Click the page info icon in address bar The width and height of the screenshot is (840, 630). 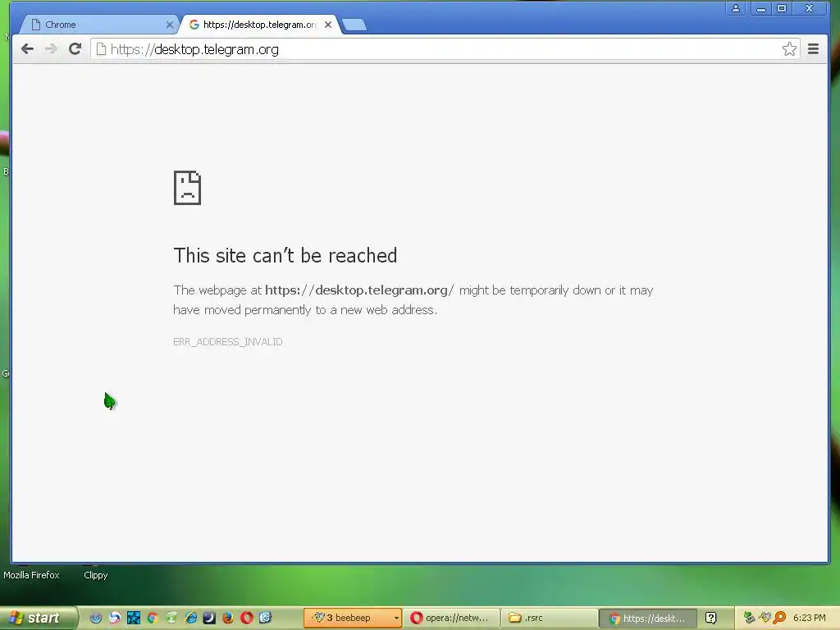(101, 49)
